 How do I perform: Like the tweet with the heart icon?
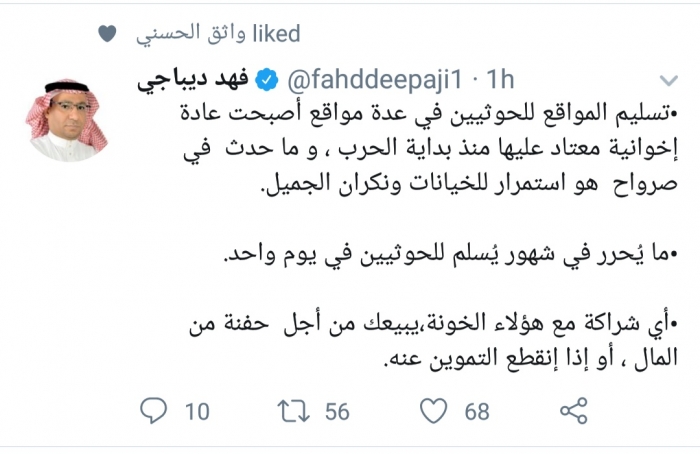point(431,409)
